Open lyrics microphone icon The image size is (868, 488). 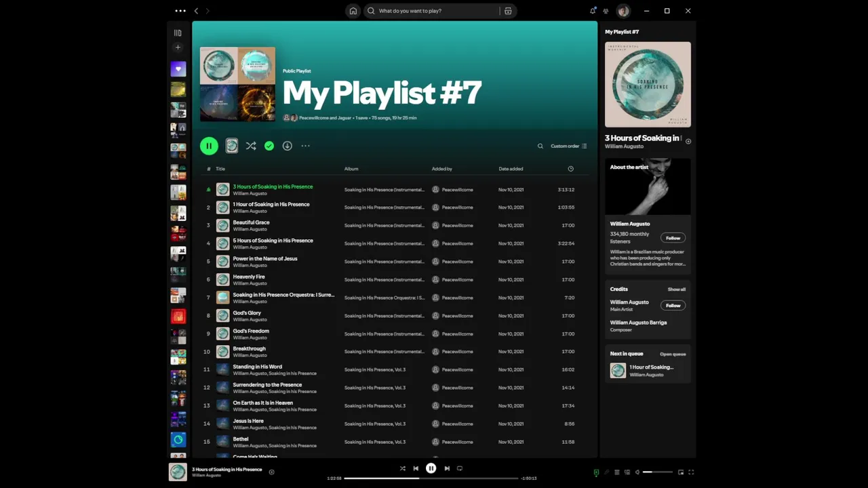(606, 472)
